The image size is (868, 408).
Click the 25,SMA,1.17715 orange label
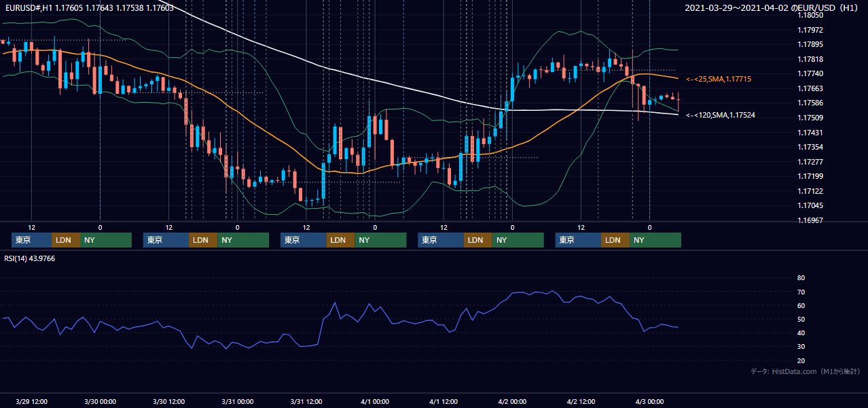pos(719,80)
